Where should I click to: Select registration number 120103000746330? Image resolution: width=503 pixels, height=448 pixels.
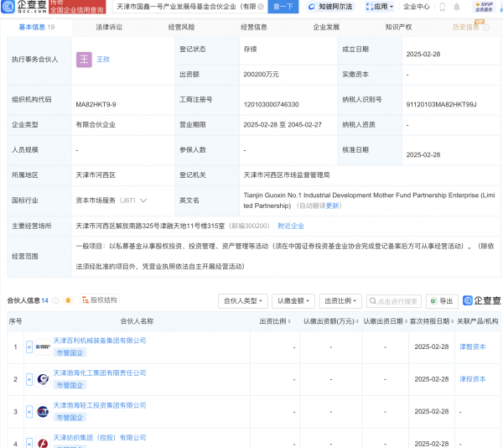point(271,105)
